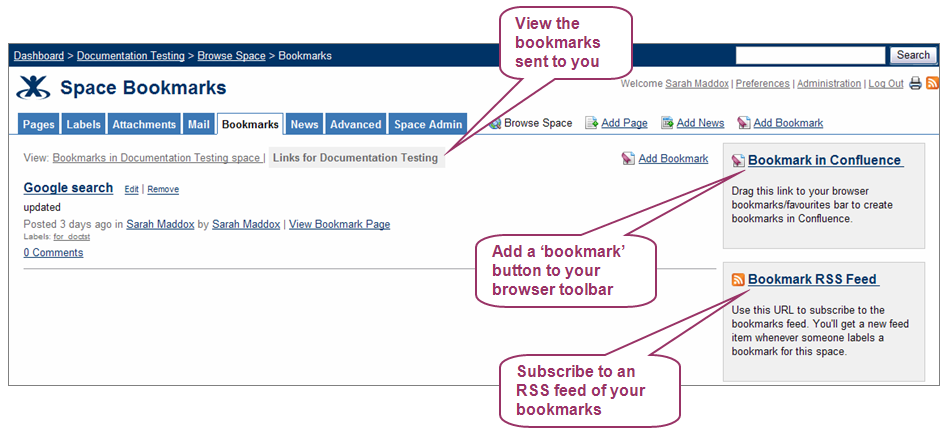Screen dimensions: 951x436
Task: Open Sarah Maddox profile link in welcome bar
Action: (x=697, y=84)
